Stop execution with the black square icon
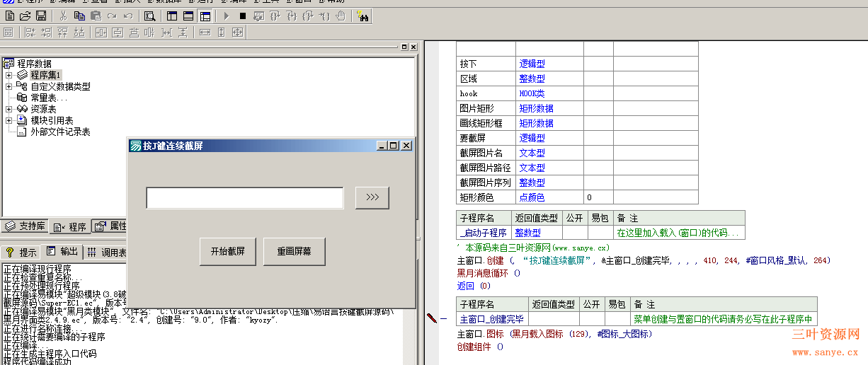The width and height of the screenshot is (868, 365). click(243, 16)
